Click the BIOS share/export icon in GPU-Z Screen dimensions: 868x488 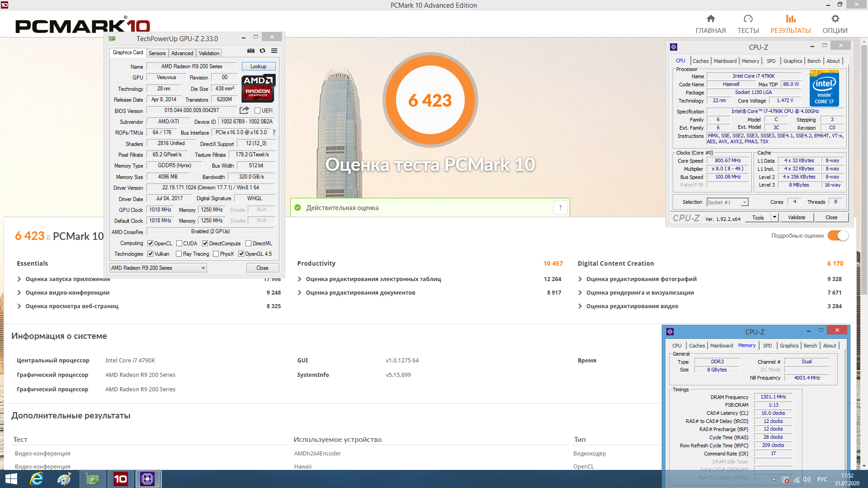(x=245, y=110)
